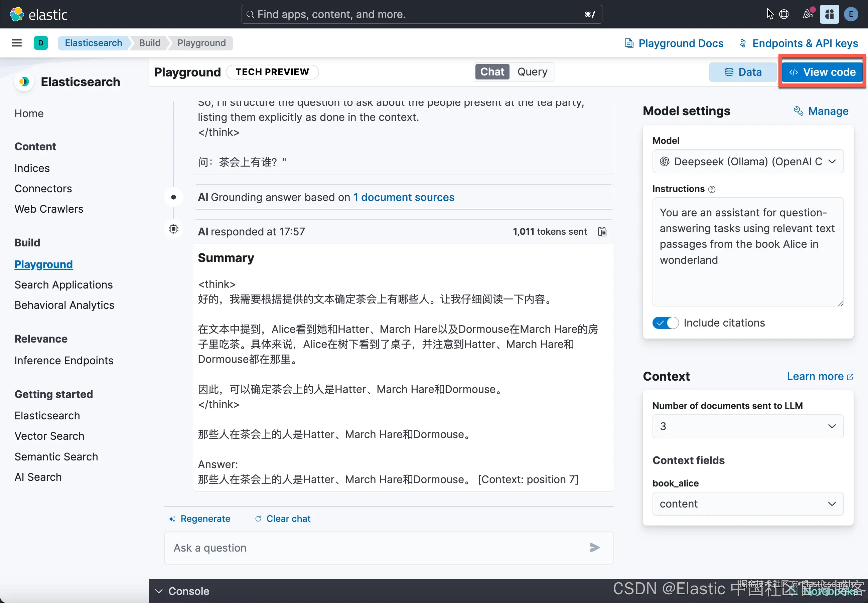This screenshot has height=603, width=868.
Task: Open the newsfeed notifications icon
Action: tap(807, 14)
